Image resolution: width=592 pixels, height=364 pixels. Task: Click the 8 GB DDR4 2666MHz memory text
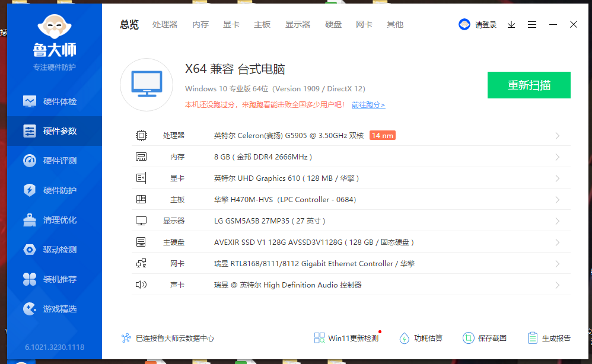click(x=263, y=157)
